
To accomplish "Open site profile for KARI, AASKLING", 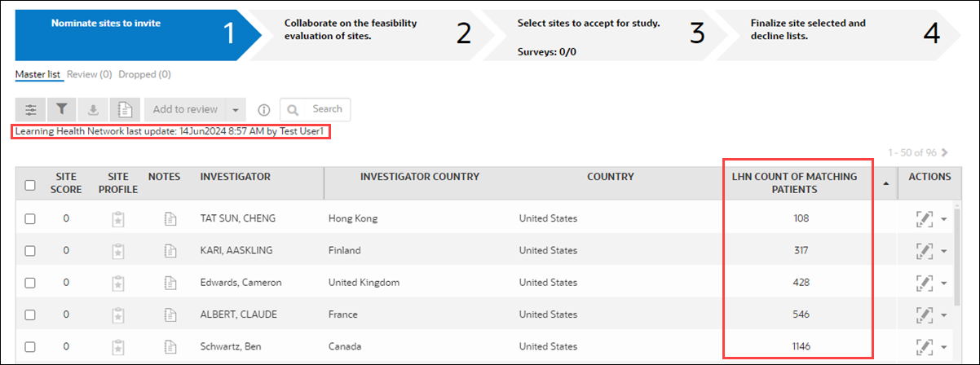I will coord(118,250).
